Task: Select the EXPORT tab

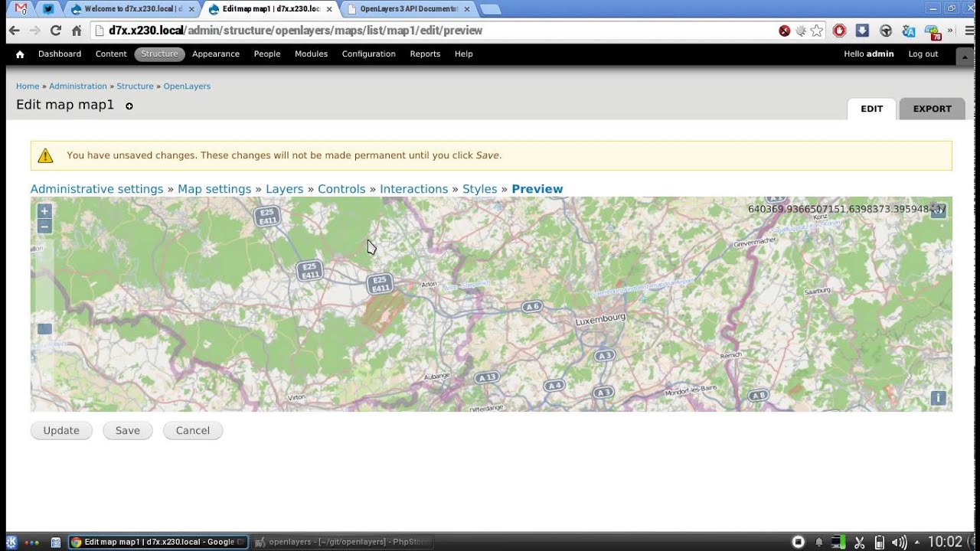Action: pos(932,109)
